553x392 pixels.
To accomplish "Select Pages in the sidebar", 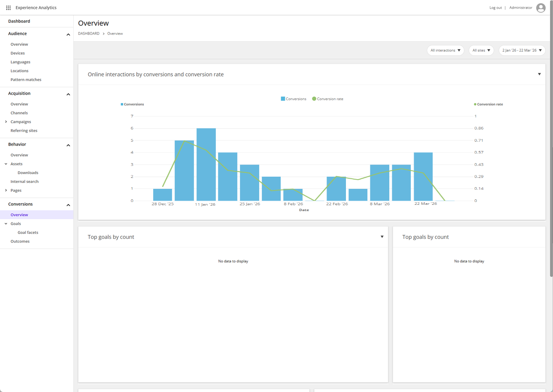I will pos(16,190).
